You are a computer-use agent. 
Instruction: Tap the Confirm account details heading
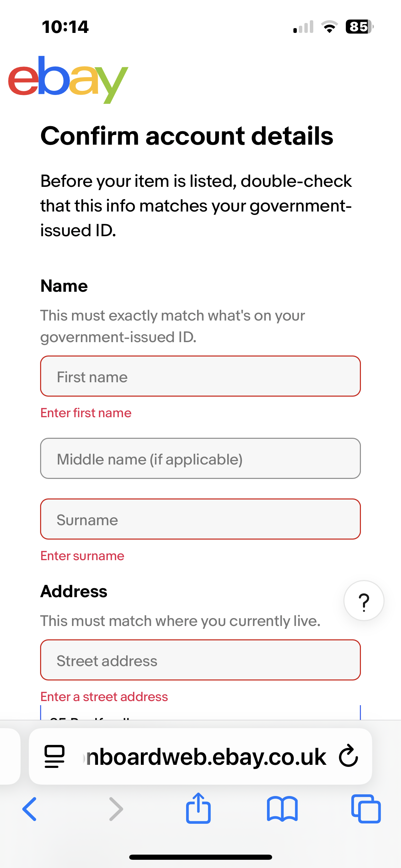pos(187,136)
